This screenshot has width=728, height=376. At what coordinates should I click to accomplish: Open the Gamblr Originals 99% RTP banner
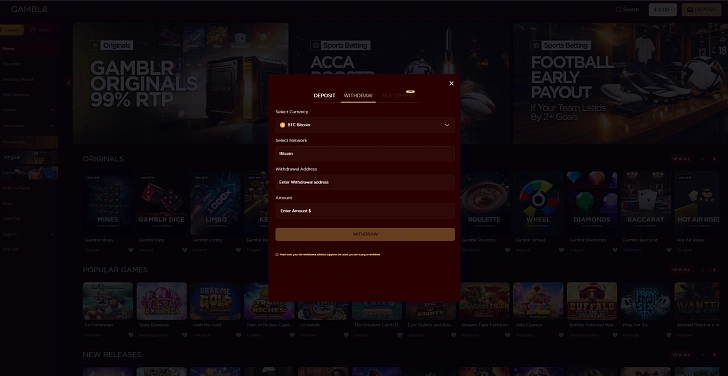[x=181, y=84]
